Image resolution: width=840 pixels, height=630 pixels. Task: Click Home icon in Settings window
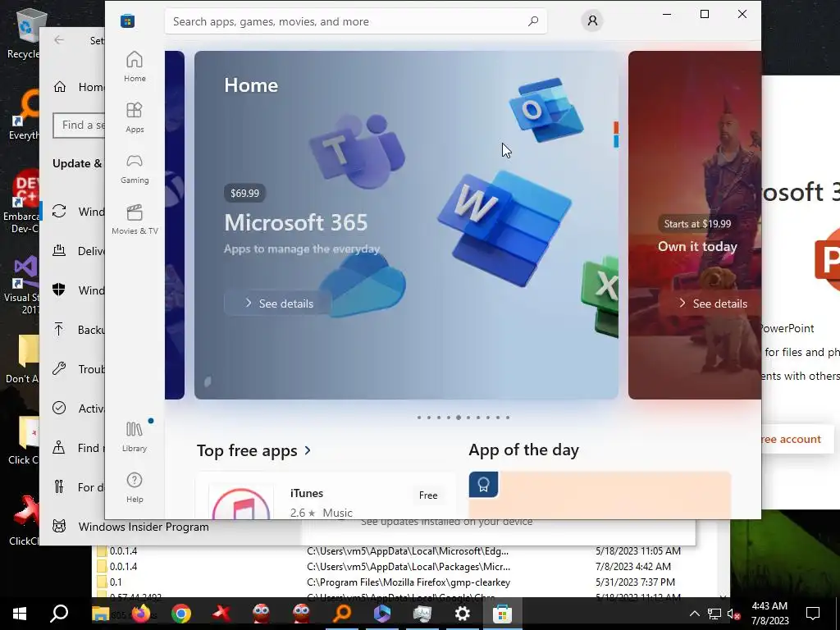pos(59,87)
